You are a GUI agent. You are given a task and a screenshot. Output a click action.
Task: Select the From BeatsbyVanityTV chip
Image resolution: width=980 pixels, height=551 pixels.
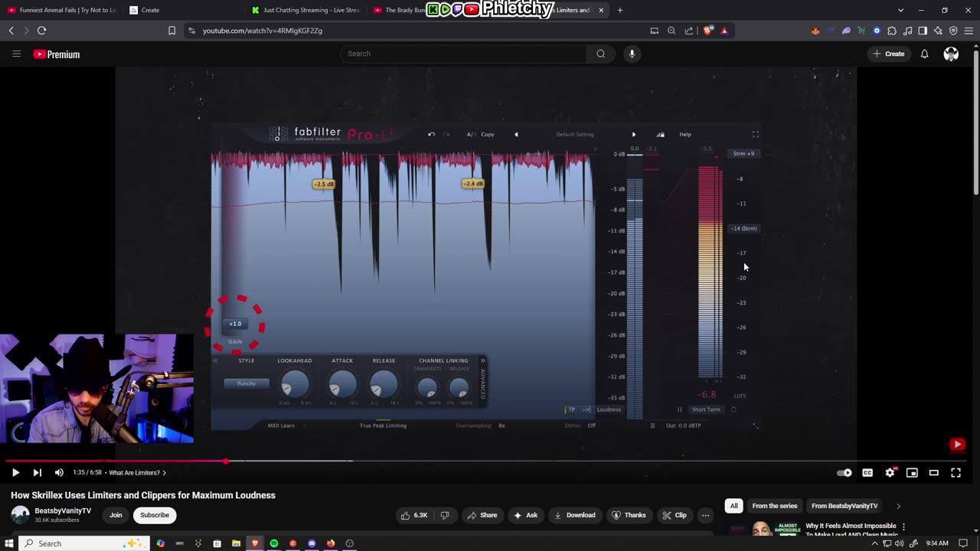tap(844, 506)
